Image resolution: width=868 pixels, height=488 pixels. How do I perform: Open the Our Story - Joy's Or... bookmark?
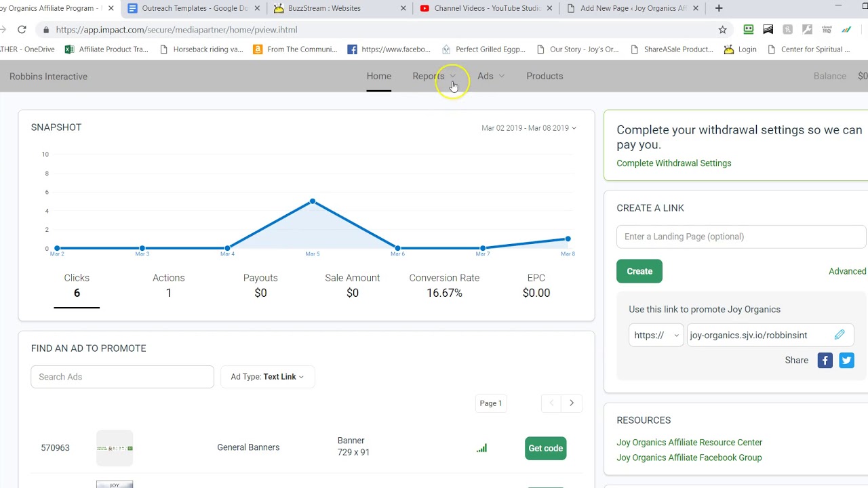click(x=577, y=49)
